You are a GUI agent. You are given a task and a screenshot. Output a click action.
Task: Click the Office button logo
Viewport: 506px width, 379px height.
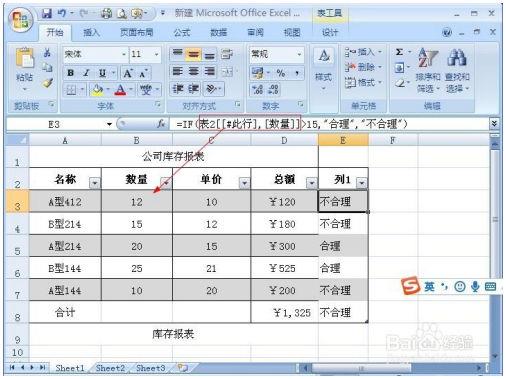21,20
